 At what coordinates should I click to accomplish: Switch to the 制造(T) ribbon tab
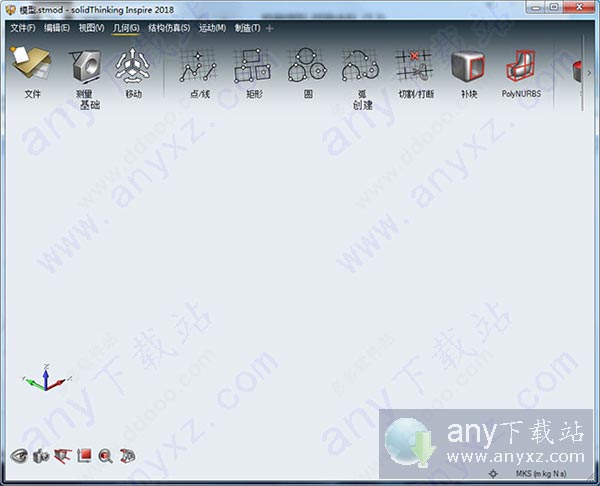[247, 28]
